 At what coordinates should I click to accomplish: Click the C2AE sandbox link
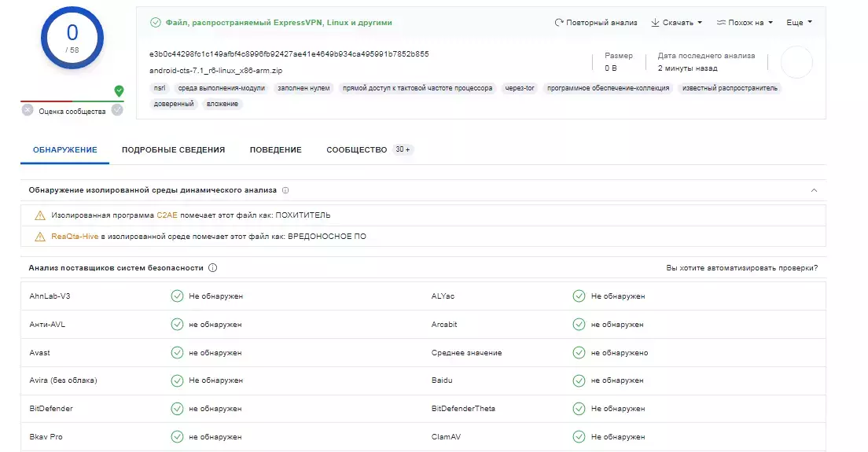point(167,215)
